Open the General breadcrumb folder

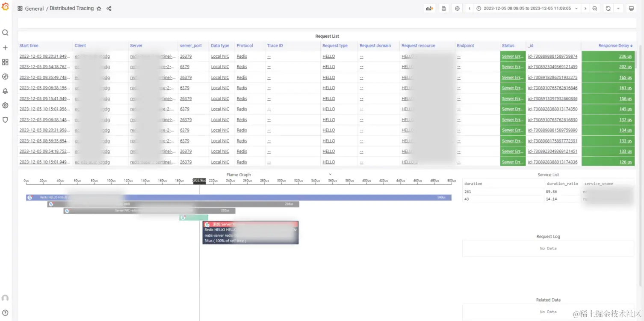34,8
